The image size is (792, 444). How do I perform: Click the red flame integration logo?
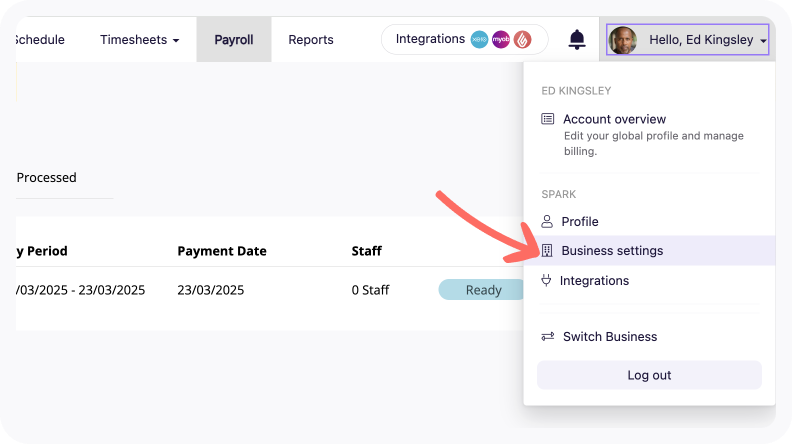click(x=522, y=39)
